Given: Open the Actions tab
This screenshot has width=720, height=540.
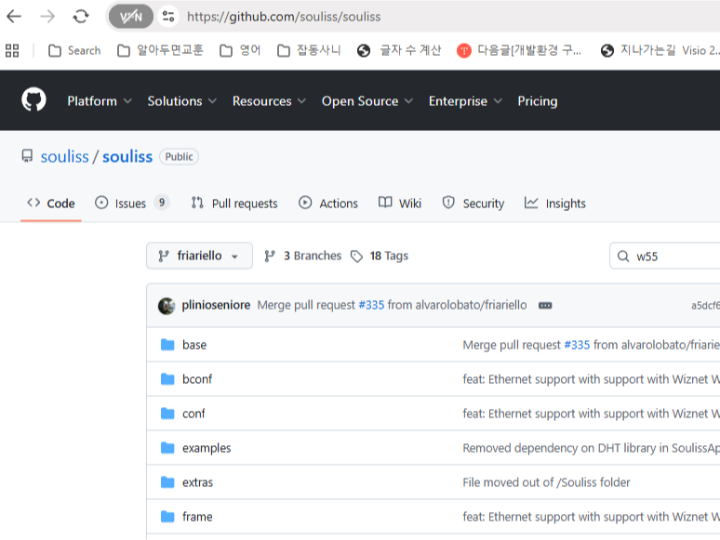Looking at the screenshot, I should pos(328,203).
